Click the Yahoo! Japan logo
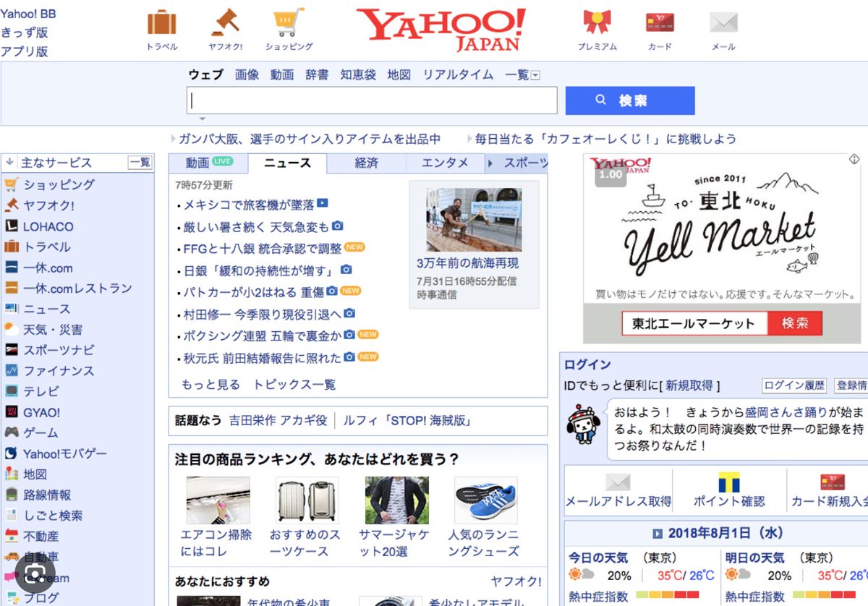868x606 pixels. pos(441,30)
